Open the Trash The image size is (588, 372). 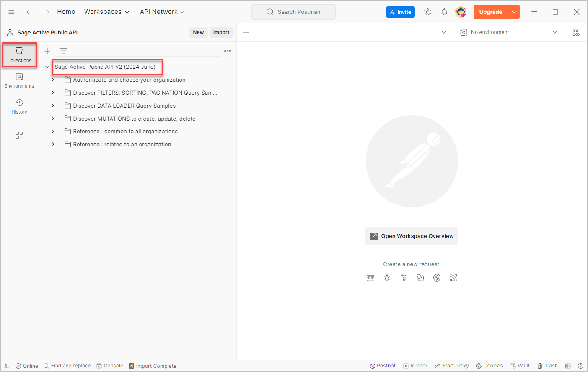(547, 366)
